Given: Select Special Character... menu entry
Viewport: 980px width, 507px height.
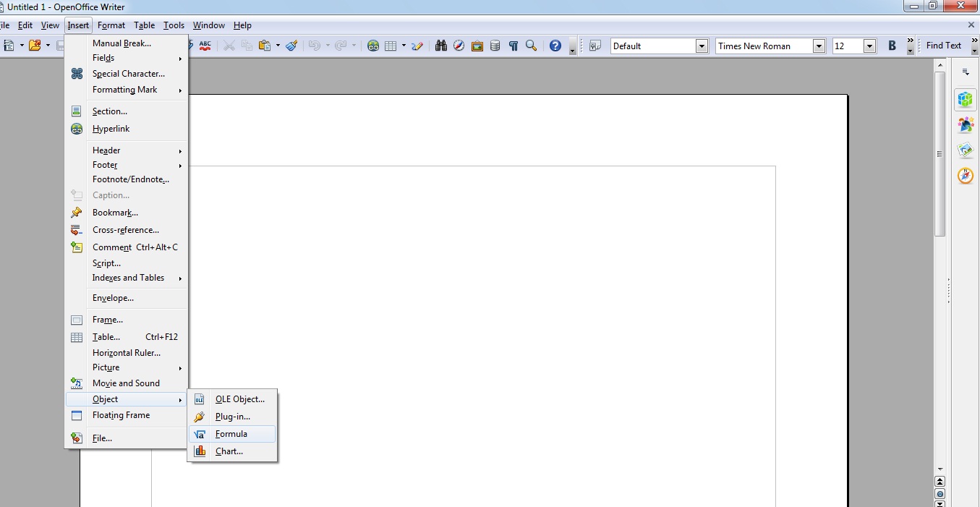Looking at the screenshot, I should pos(126,74).
